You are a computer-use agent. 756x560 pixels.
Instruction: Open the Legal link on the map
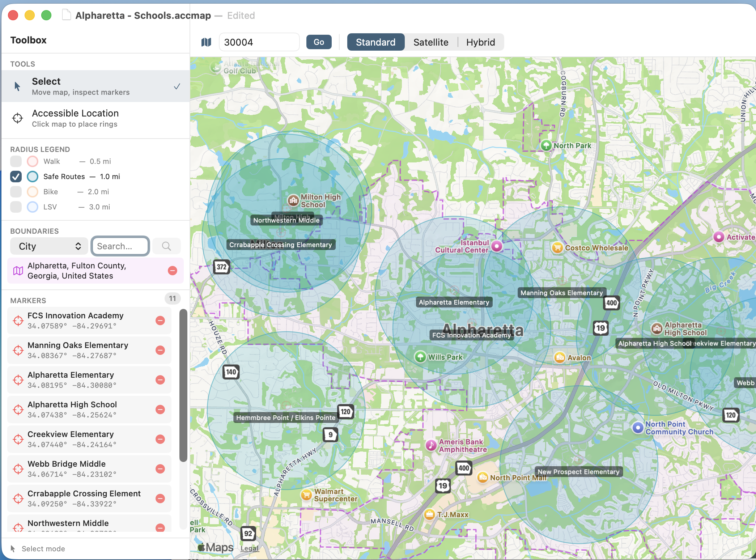tap(250, 548)
